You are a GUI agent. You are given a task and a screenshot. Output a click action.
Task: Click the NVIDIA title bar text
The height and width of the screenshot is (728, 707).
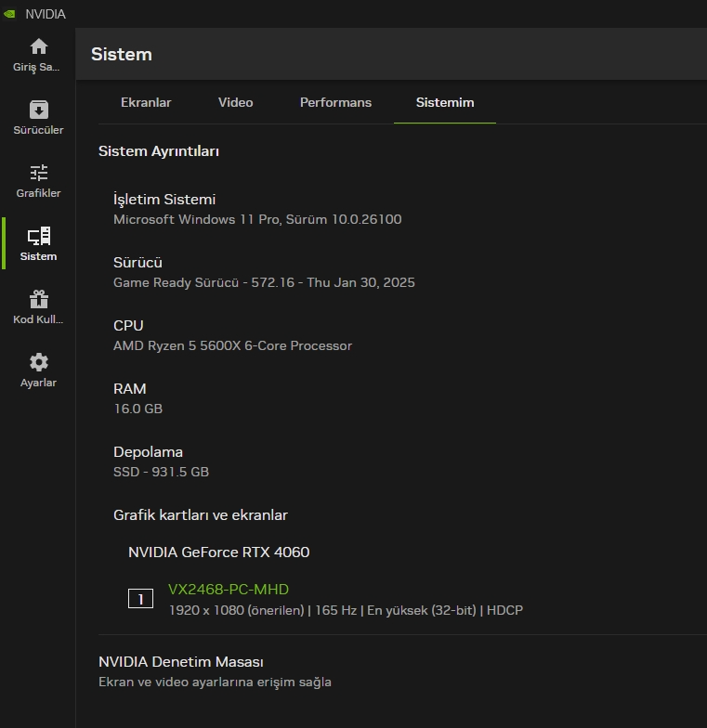(x=46, y=14)
